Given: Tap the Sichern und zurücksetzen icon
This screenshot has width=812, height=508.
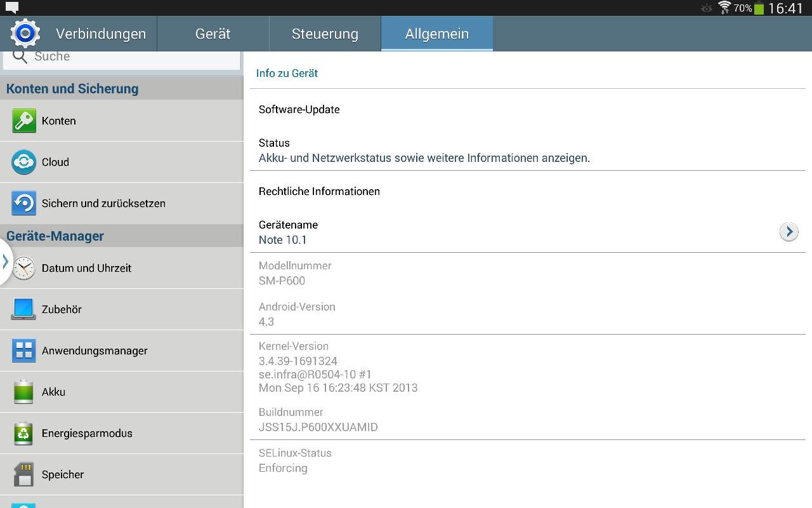Looking at the screenshot, I should [x=24, y=203].
